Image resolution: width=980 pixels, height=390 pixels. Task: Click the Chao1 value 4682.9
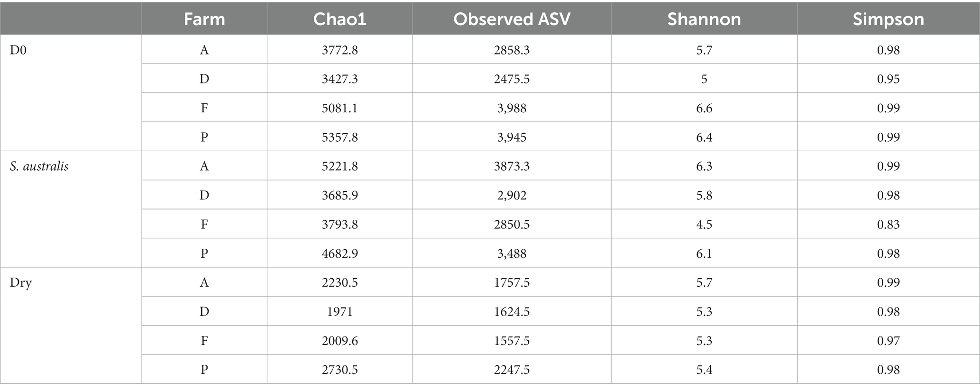pyautogui.click(x=339, y=254)
